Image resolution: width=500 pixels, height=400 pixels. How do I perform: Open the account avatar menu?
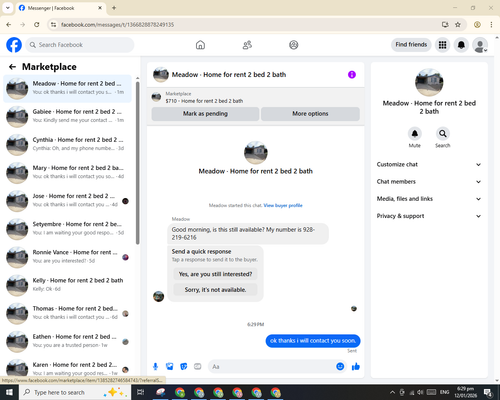pyautogui.click(x=480, y=45)
